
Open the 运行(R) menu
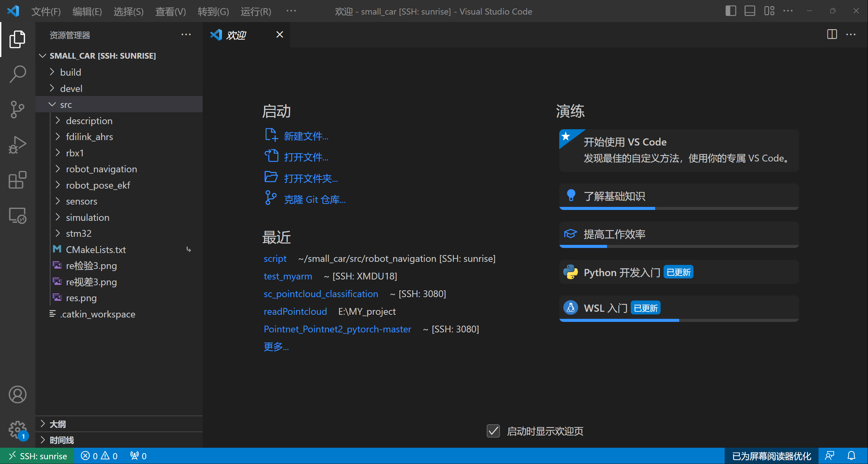pos(256,12)
